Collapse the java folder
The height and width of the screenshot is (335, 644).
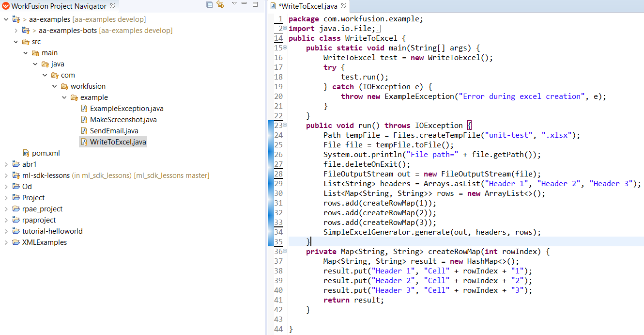pos(35,64)
